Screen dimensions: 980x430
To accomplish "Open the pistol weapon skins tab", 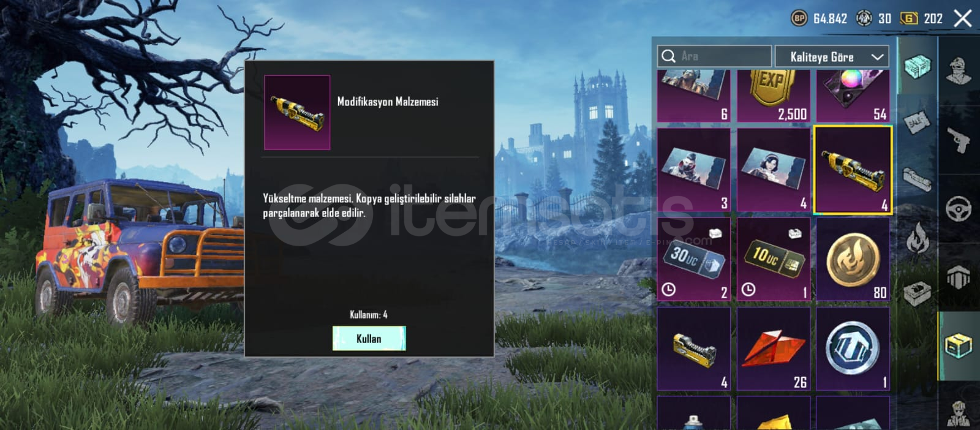I will [959, 140].
